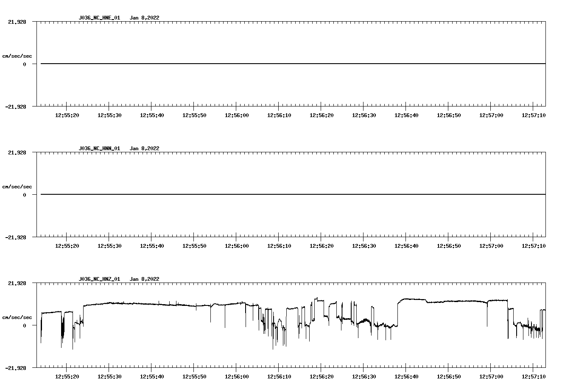
Task: Click the 12:55:30 time label under HNZ plot
Action: point(109,377)
